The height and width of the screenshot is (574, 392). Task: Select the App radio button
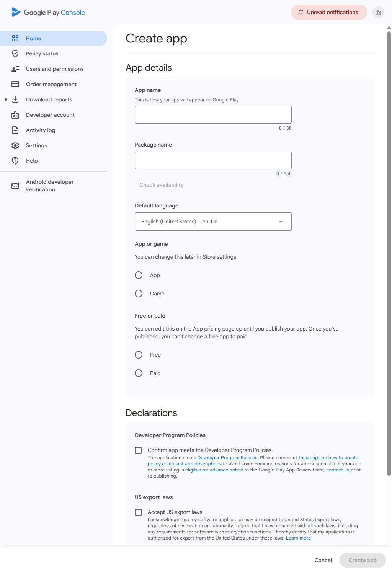point(139,275)
